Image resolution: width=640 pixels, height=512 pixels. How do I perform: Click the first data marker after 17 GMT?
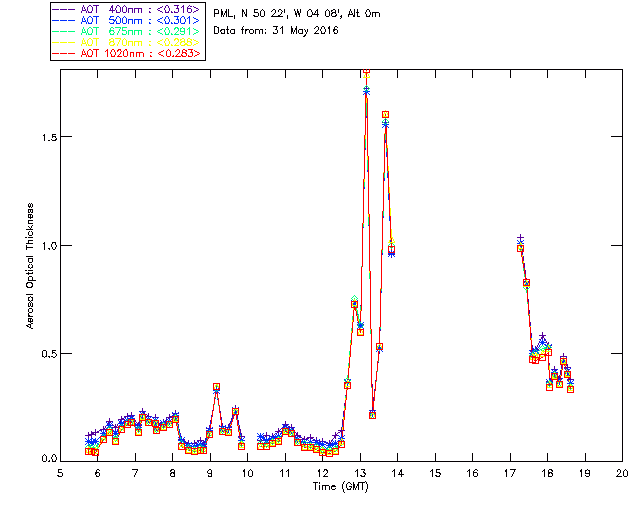520,248
